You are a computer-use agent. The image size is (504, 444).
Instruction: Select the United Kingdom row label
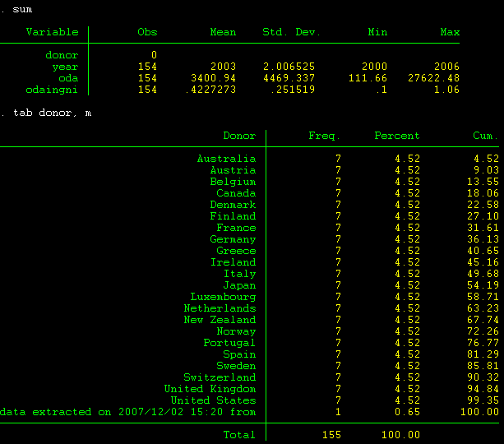[210, 389]
